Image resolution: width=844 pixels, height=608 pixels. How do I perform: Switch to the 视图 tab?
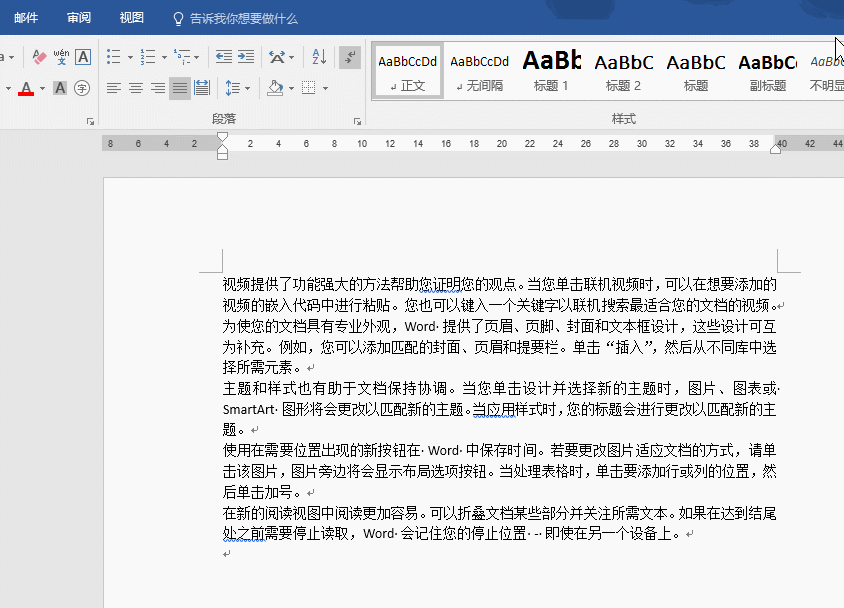pos(131,18)
